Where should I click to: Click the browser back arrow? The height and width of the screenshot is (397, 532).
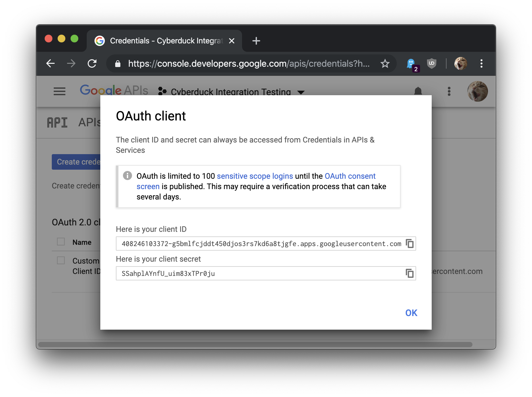50,63
